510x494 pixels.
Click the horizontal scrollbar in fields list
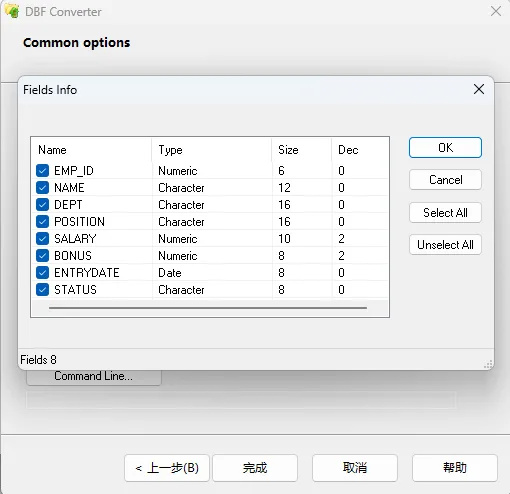click(208, 308)
